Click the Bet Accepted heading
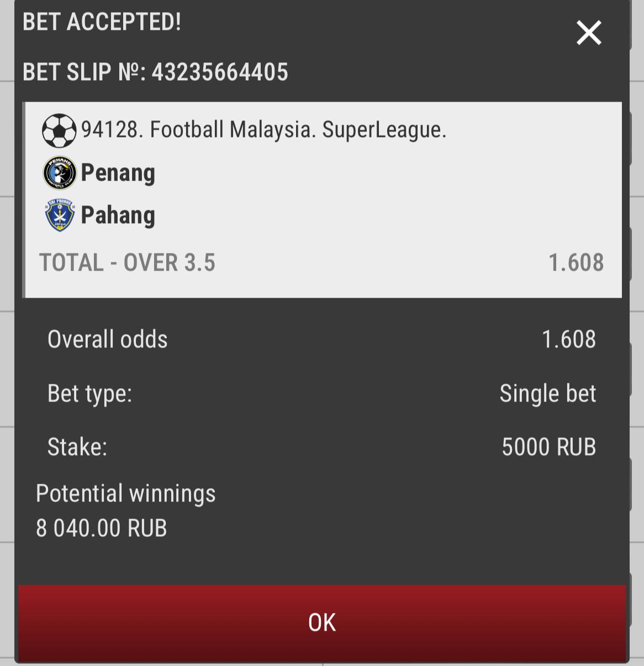The image size is (644, 666). [x=102, y=22]
